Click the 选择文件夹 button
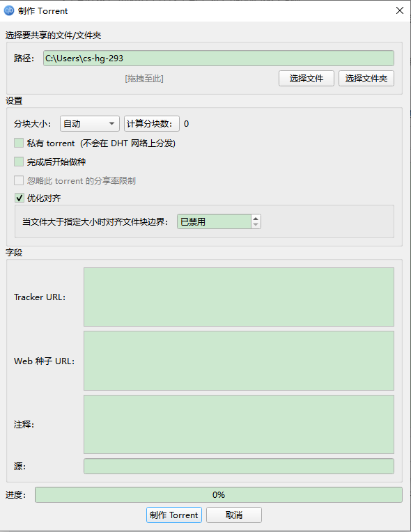 pos(366,79)
